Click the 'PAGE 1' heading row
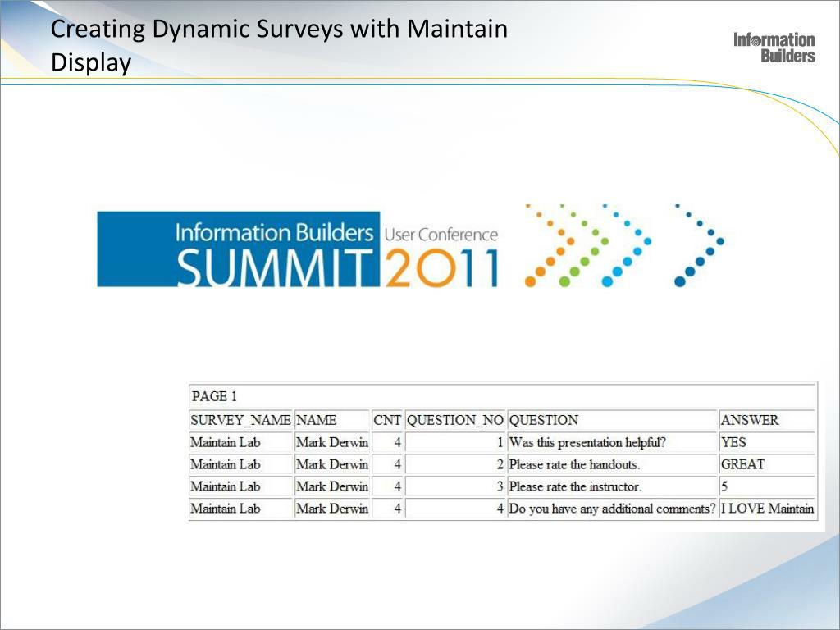 [x=503, y=396]
